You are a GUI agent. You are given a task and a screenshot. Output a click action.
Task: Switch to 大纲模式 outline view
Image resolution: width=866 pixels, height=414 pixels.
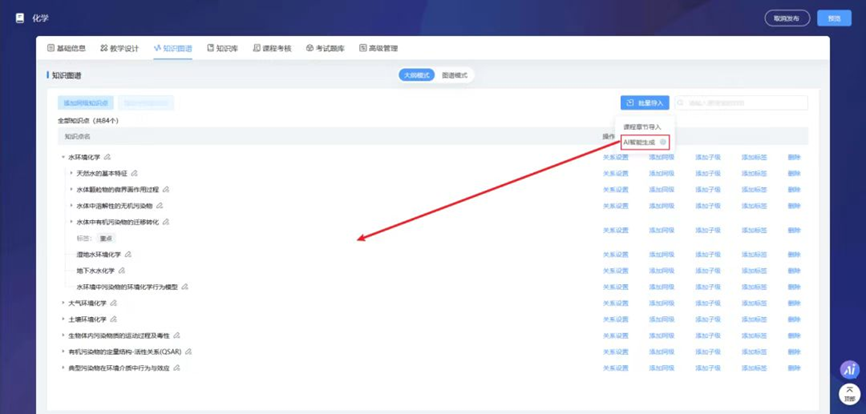coord(416,75)
